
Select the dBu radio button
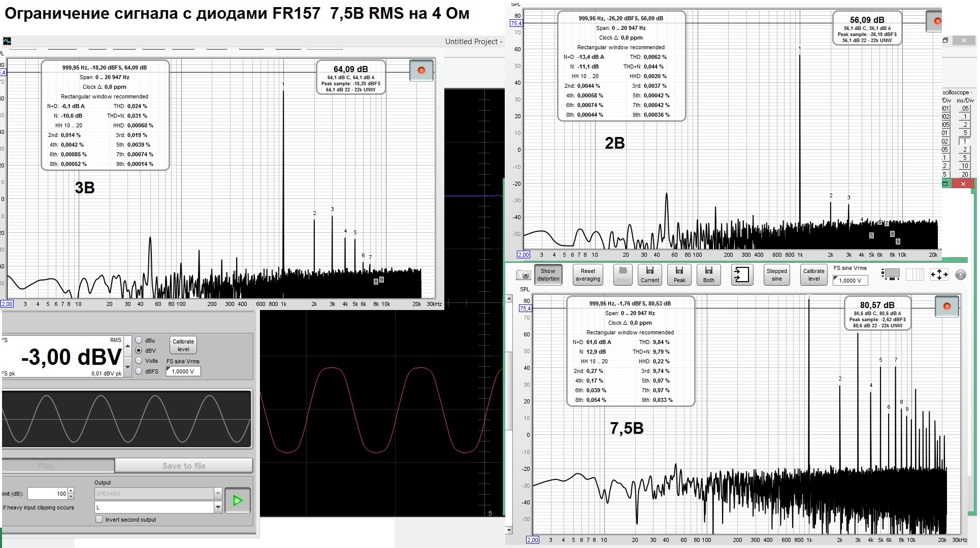point(139,340)
